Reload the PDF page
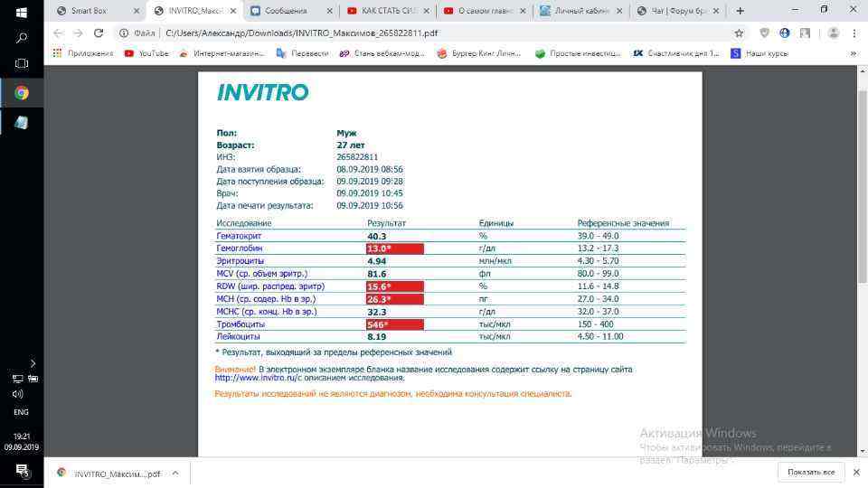The image size is (868, 488). click(98, 33)
